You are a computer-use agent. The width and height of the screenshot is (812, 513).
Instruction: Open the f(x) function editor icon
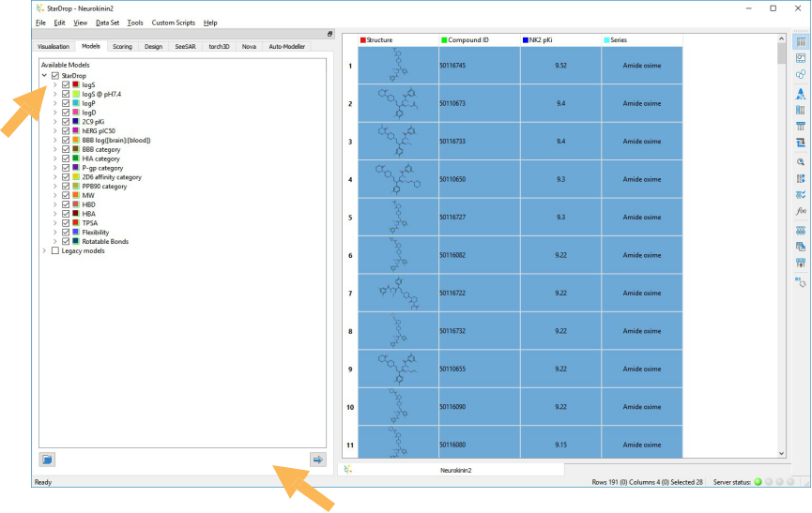click(801, 211)
